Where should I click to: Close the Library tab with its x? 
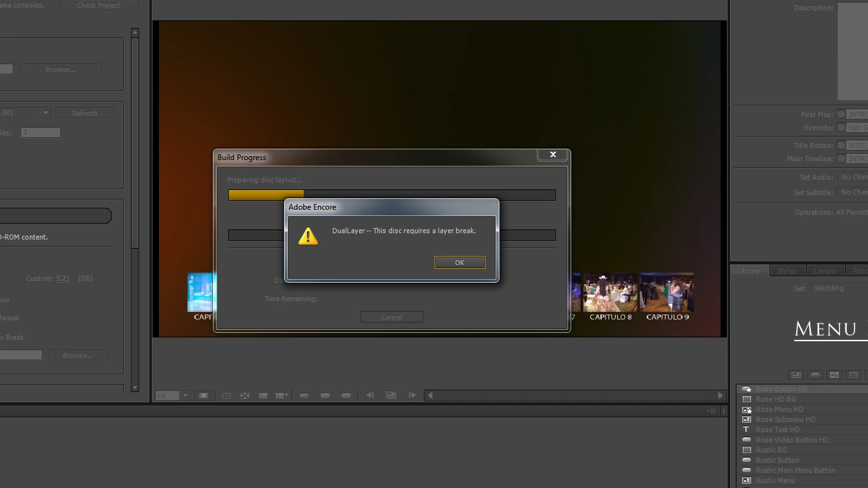click(765, 271)
